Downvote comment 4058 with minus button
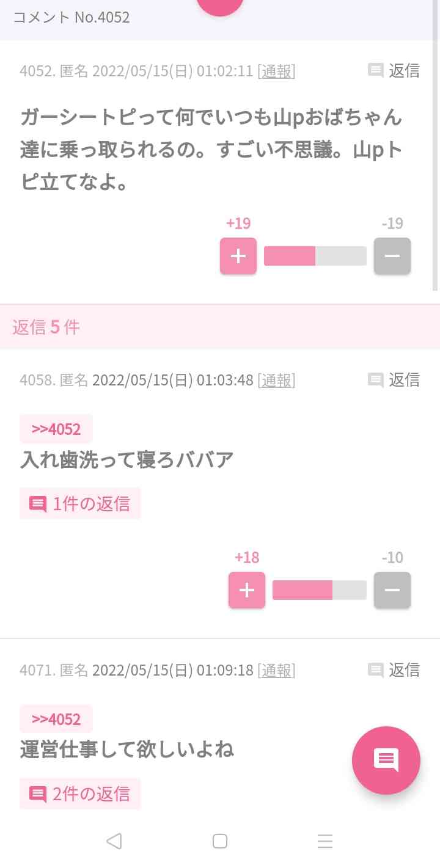Screen dimensions: 440x868 pyautogui.click(x=392, y=590)
